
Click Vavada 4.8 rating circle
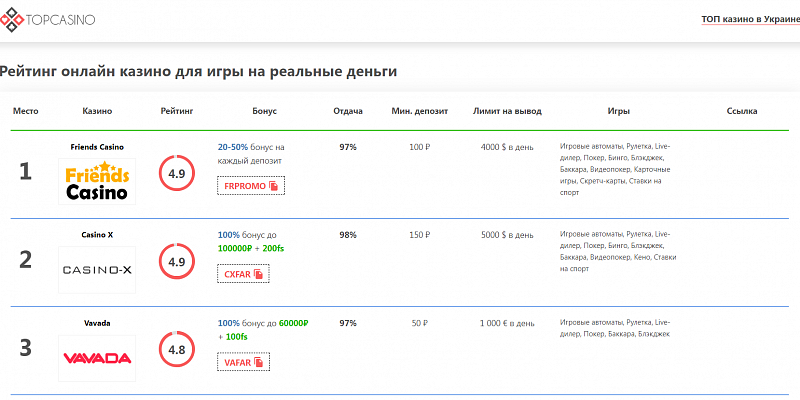click(x=177, y=350)
